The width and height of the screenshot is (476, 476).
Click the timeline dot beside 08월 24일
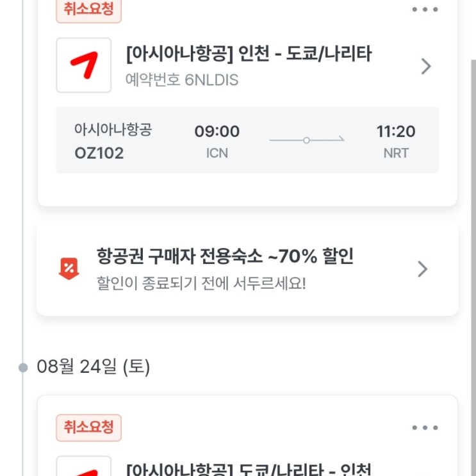23,367
